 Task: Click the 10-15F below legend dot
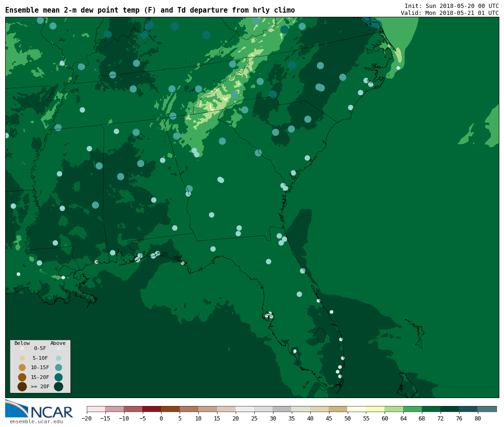(x=22, y=368)
